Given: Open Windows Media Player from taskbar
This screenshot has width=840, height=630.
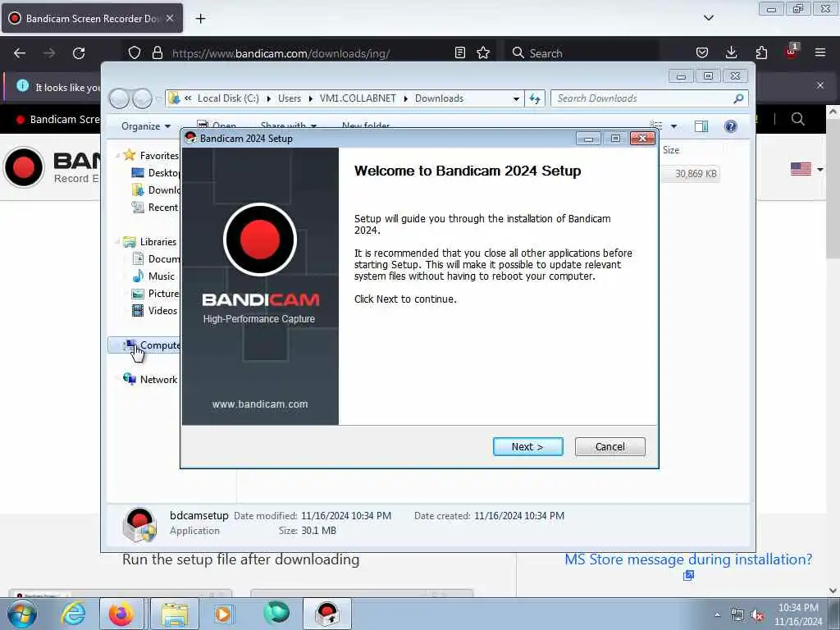Looking at the screenshot, I should pos(224,614).
